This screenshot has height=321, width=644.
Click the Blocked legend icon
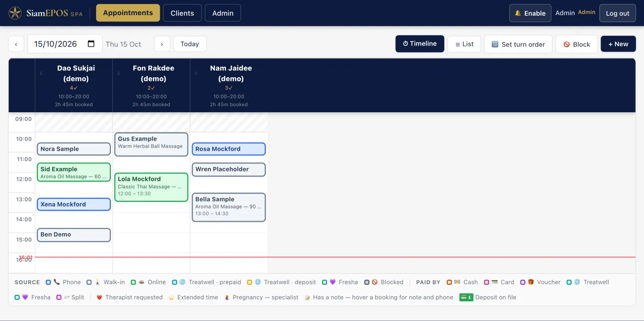point(374,282)
